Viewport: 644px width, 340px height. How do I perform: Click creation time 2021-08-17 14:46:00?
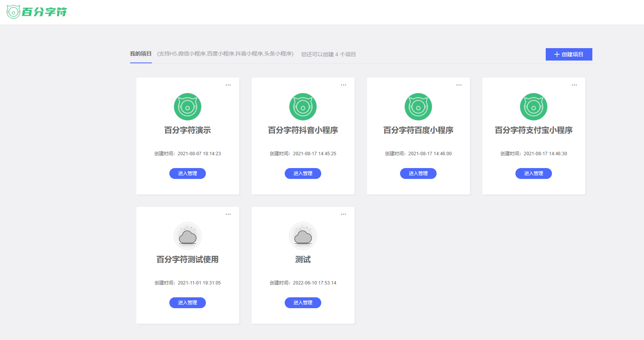click(x=430, y=154)
